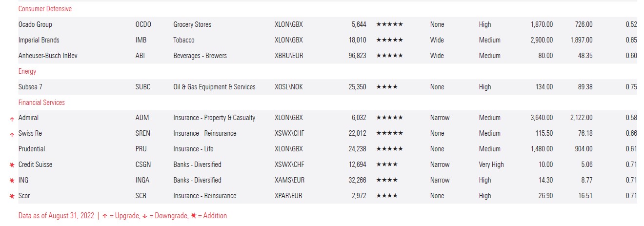Click the addition star beside Credit Suisse
The image size is (644, 226).
click(12, 165)
